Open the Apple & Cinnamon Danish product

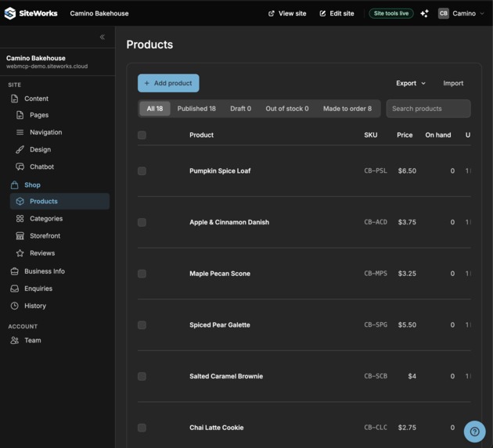(x=229, y=222)
